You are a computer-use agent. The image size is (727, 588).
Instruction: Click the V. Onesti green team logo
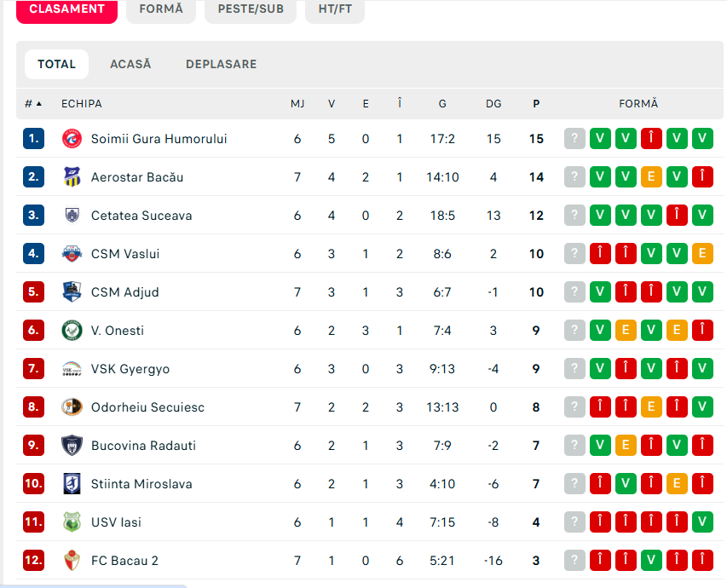(x=72, y=331)
